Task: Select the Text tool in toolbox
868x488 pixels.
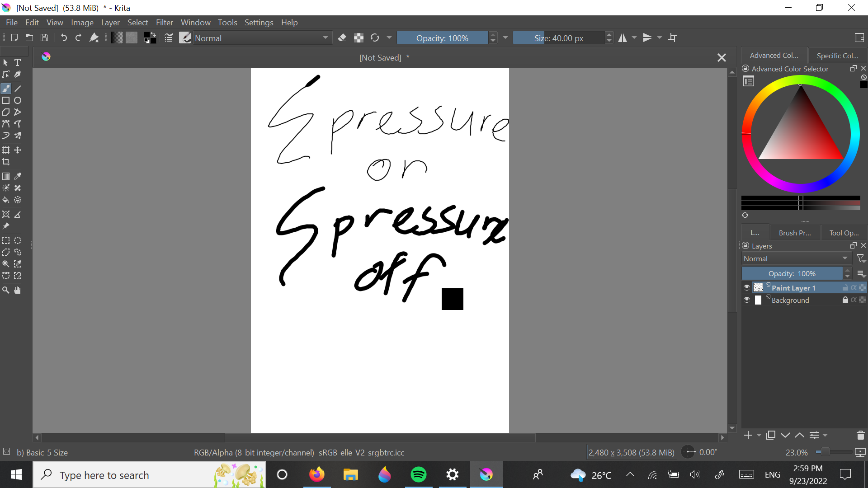Action: click(18, 62)
